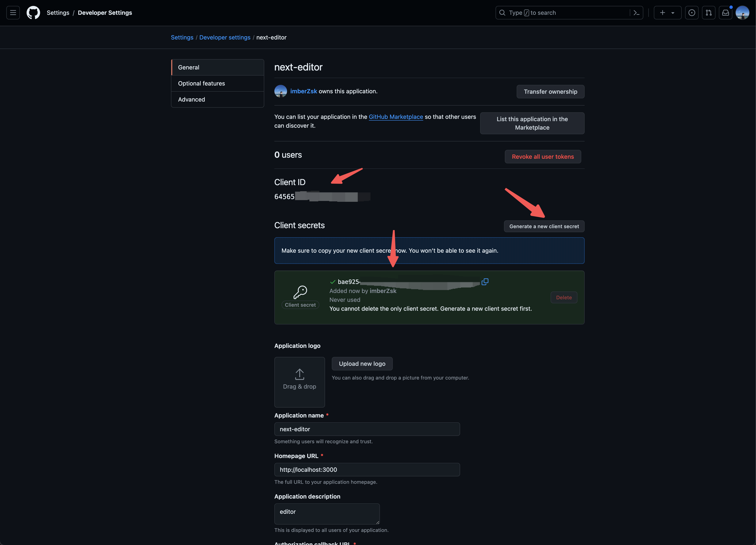
Task: Follow the Settings breadcrumb link
Action: pos(182,37)
